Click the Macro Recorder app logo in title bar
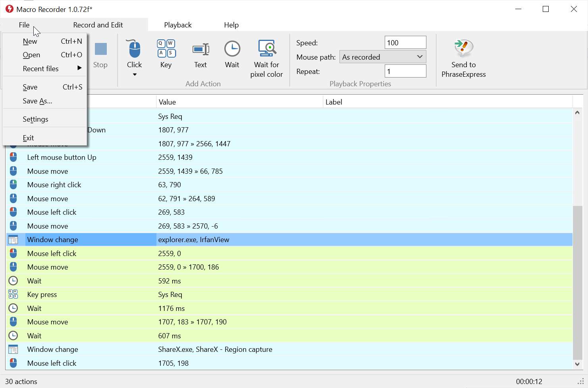Image resolution: width=588 pixels, height=388 pixels. point(9,9)
